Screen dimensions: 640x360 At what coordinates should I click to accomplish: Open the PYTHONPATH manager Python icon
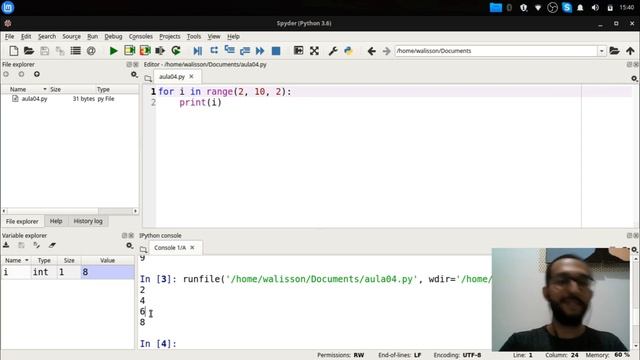tap(348, 51)
